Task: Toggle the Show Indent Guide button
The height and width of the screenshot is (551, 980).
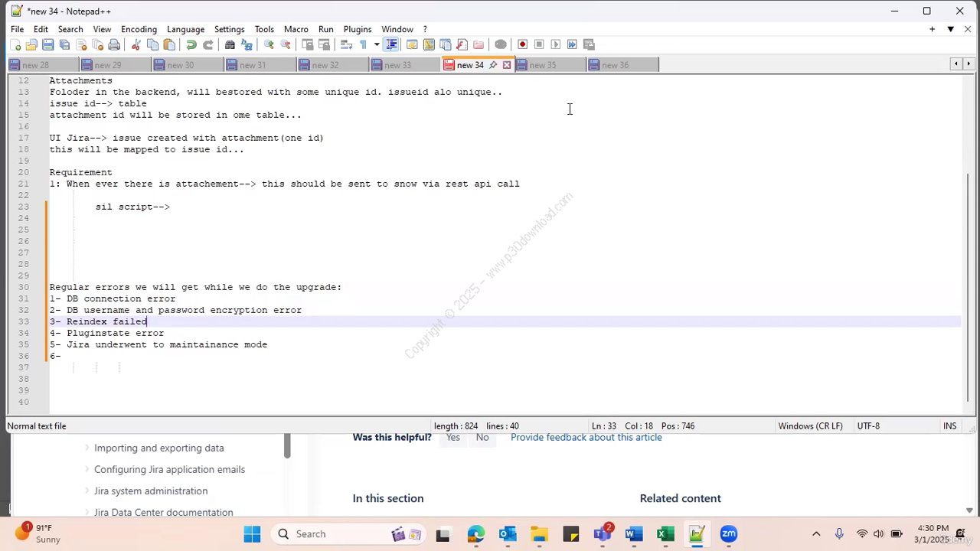Action: tap(391, 44)
